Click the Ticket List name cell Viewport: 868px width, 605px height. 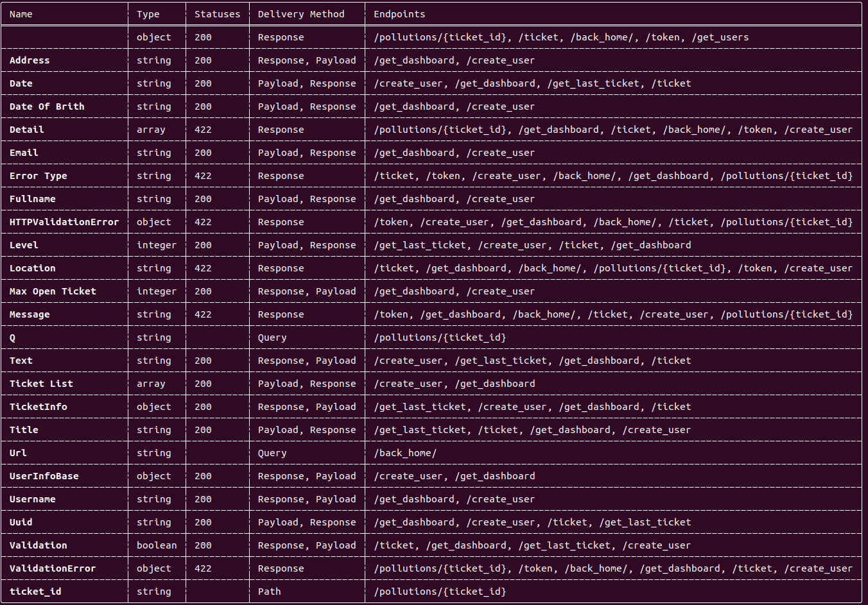[41, 384]
